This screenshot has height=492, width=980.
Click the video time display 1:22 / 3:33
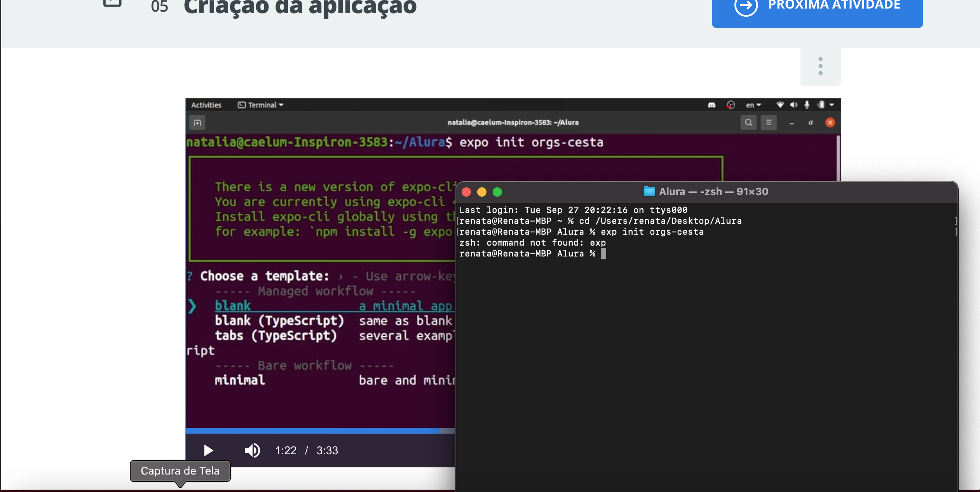[307, 450]
